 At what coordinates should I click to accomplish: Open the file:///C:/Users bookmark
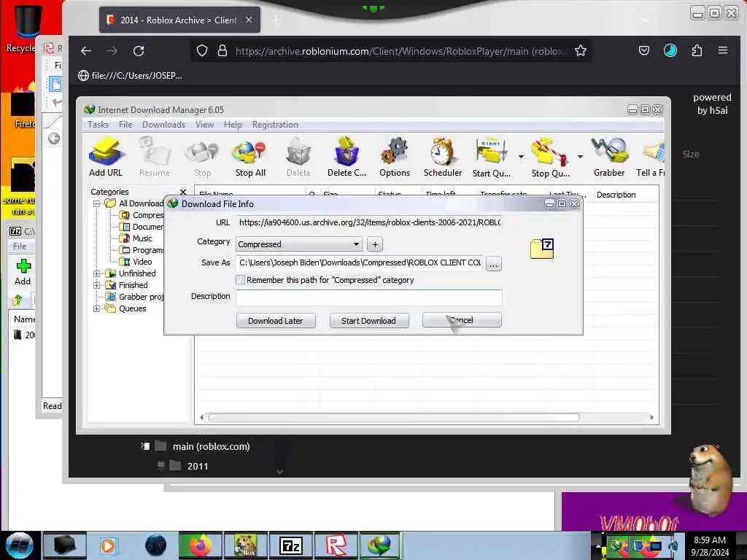click(x=130, y=75)
